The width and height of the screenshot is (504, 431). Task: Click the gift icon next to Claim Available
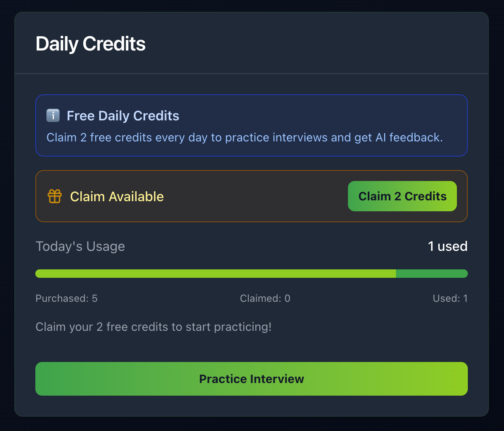click(x=55, y=196)
